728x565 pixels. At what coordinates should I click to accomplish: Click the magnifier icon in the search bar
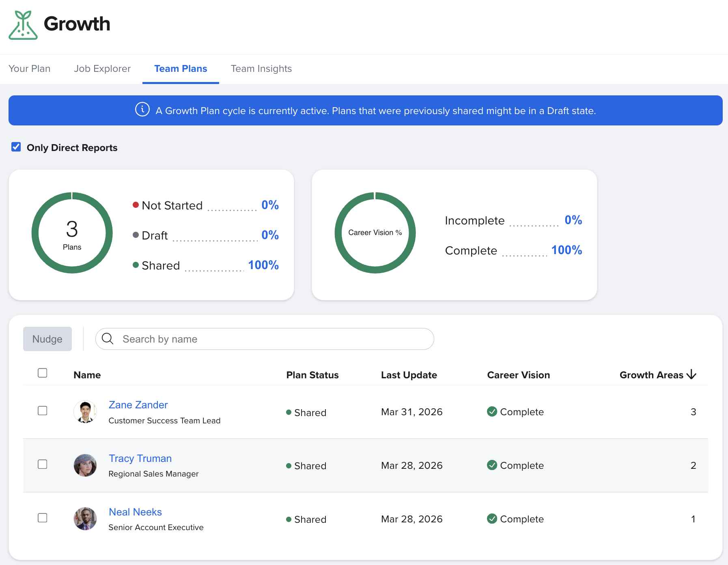[x=108, y=339]
